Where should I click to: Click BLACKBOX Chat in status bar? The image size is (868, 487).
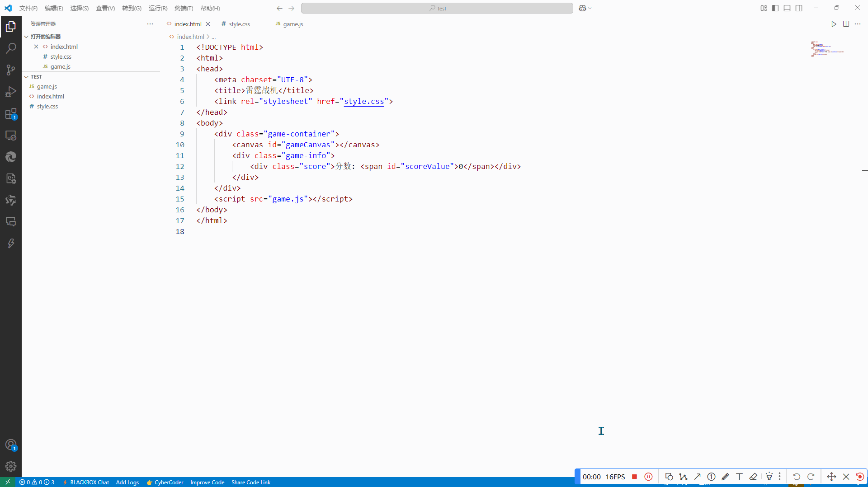pyautogui.click(x=89, y=482)
